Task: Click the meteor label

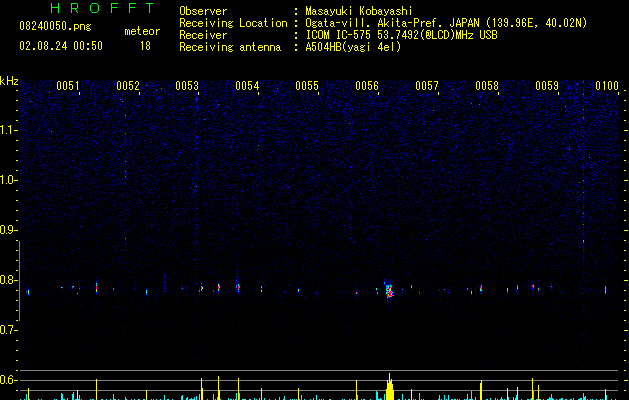Action: pos(142,31)
